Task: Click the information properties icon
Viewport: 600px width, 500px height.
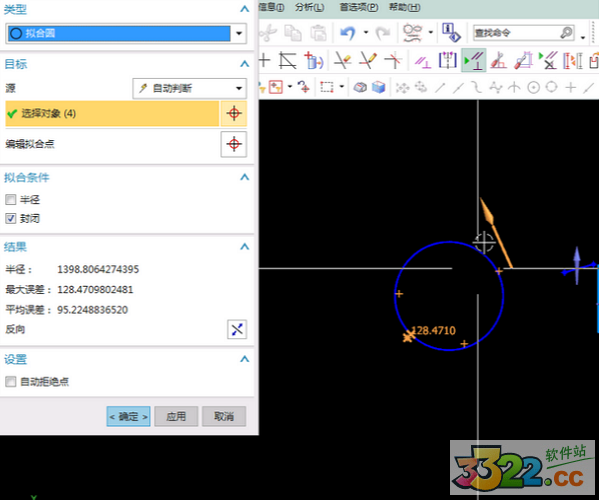Action: [450, 33]
